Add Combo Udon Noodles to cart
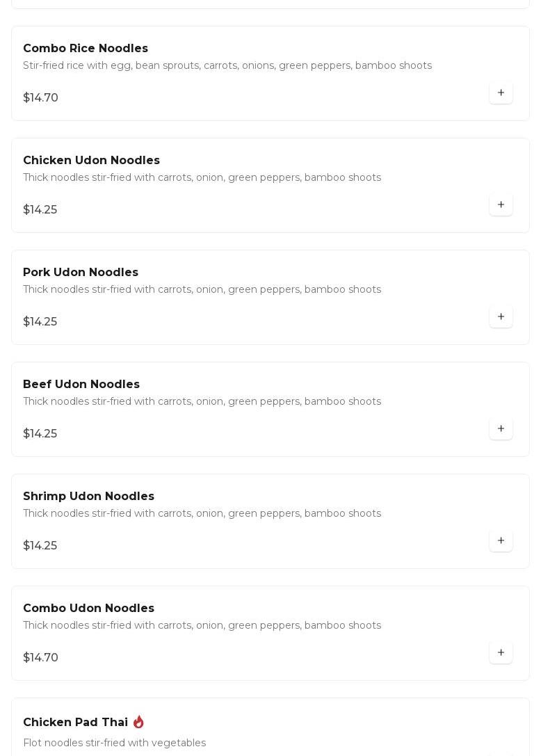Screen dimensions: 541x756 click(501, 652)
